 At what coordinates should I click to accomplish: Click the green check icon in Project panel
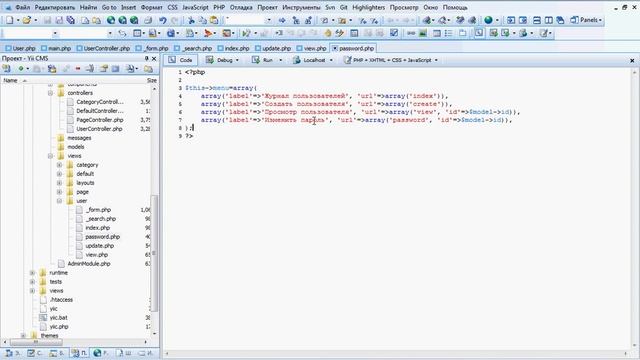pos(21,69)
